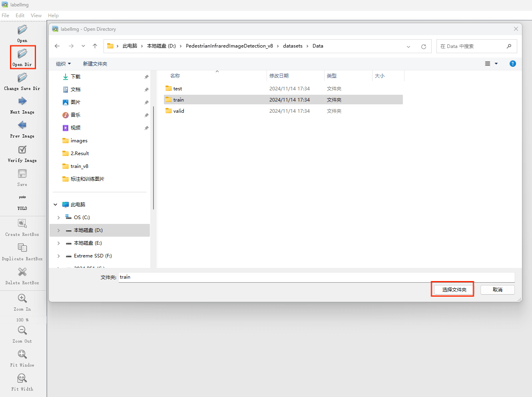The width and height of the screenshot is (532, 397).
Task: Click the 文件夹 name input field
Action: click(316, 277)
